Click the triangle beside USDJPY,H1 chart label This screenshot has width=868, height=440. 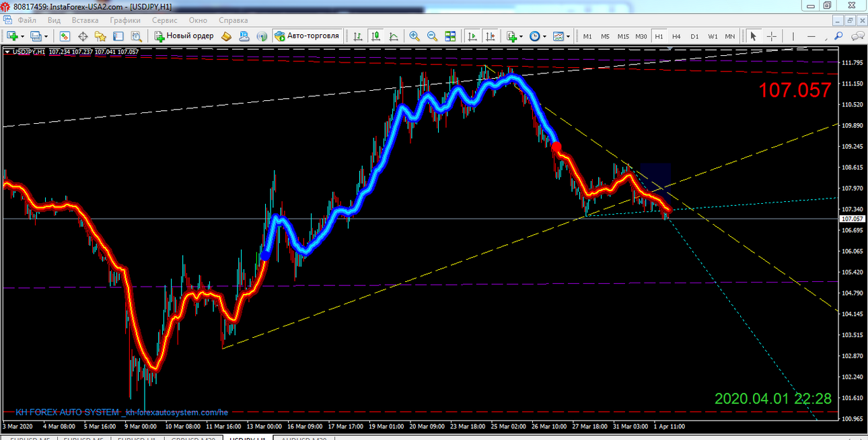click(7, 52)
